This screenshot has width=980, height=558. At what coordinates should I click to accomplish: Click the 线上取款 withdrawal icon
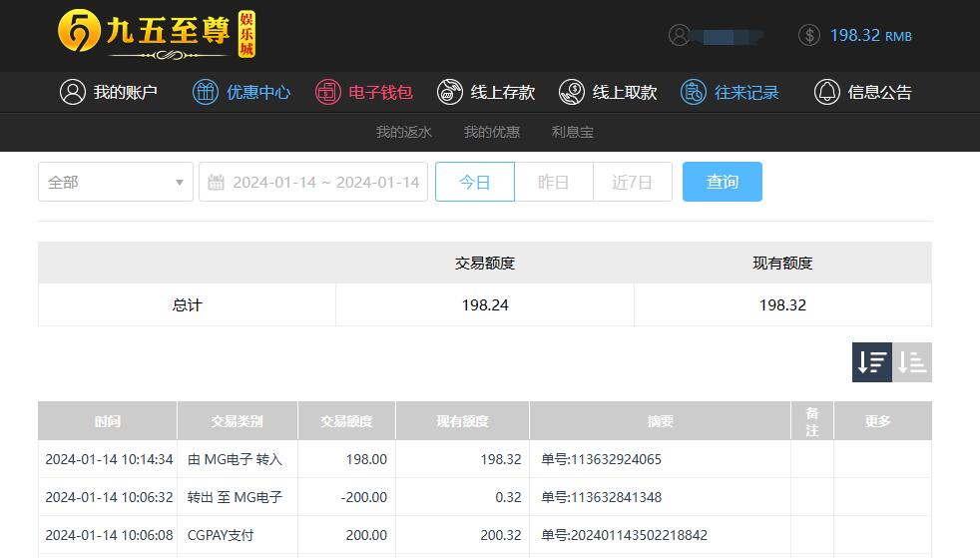(571, 92)
